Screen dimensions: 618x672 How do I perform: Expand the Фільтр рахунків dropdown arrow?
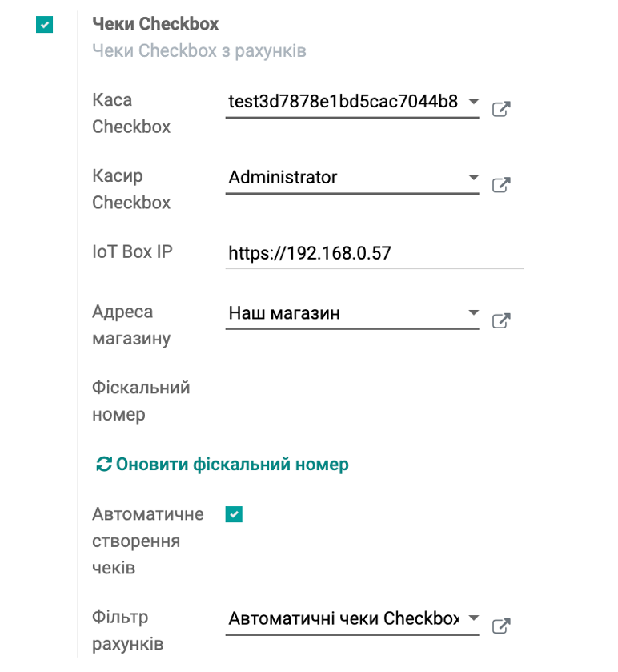(x=472, y=618)
